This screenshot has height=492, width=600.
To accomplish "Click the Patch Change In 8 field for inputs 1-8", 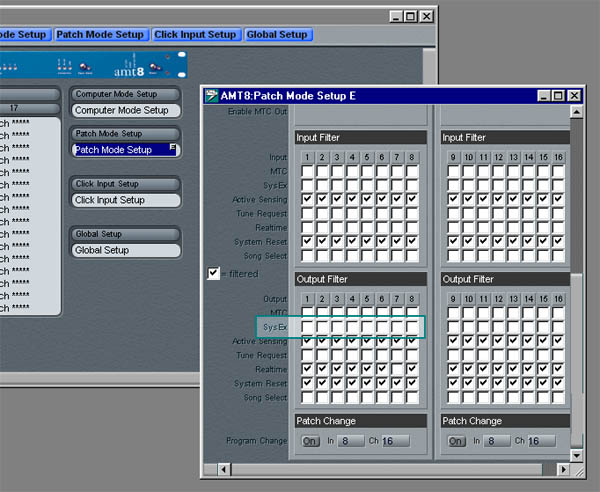I will [x=351, y=441].
